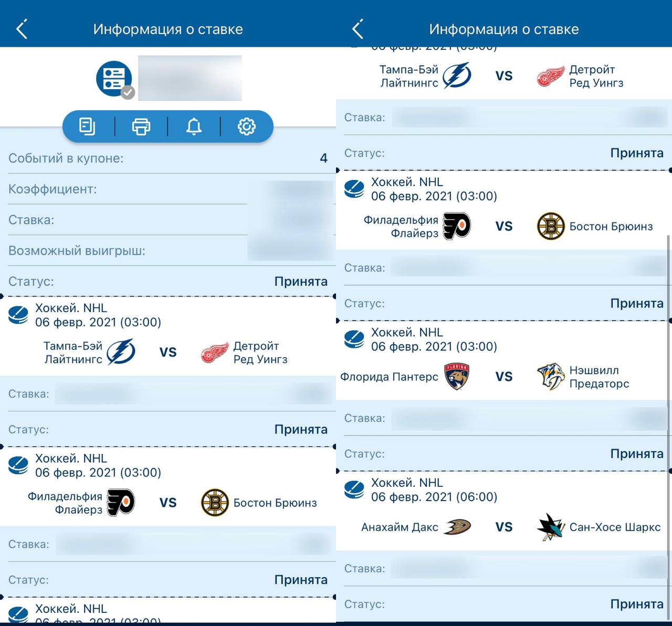Screen dimensions: 672x626
Task: Select 'Бостон Брюинз' team name on left screen
Action: coord(275,503)
